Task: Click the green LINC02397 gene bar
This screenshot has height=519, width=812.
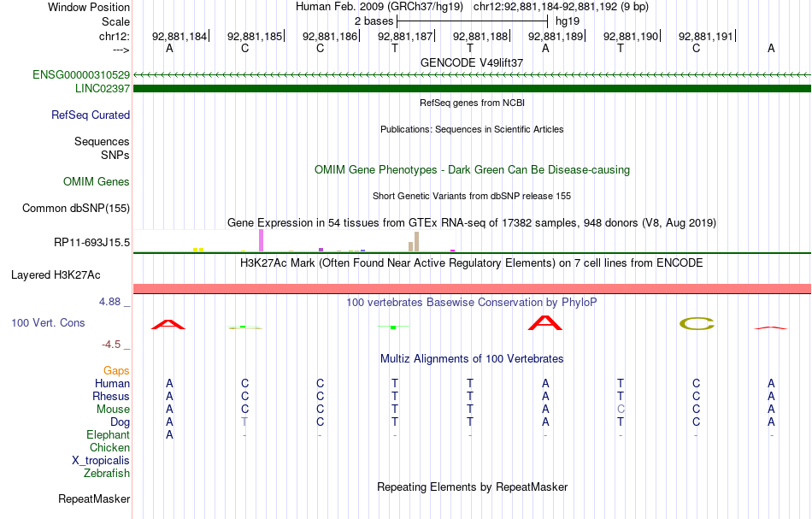Action: tap(472, 89)
